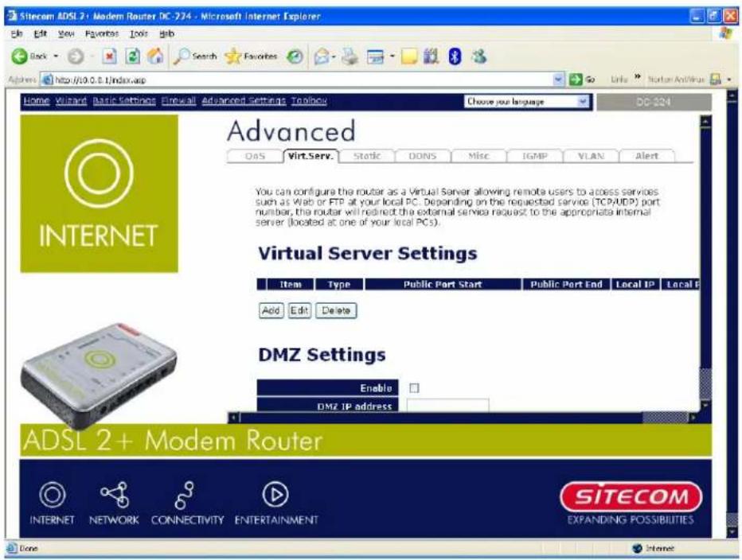The image size is (742, 560).
Task: Expand the address bar URL dropdown
Action: (559, 80)
